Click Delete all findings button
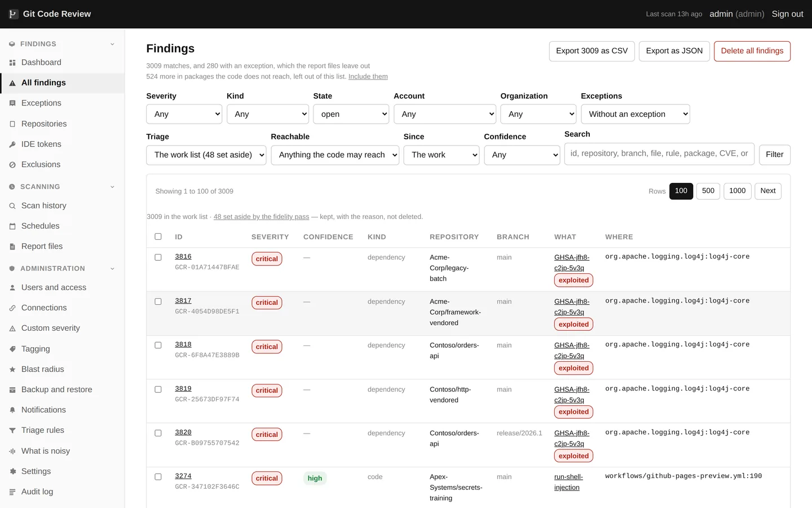812x508 pixels. click(x=752, y=51)
